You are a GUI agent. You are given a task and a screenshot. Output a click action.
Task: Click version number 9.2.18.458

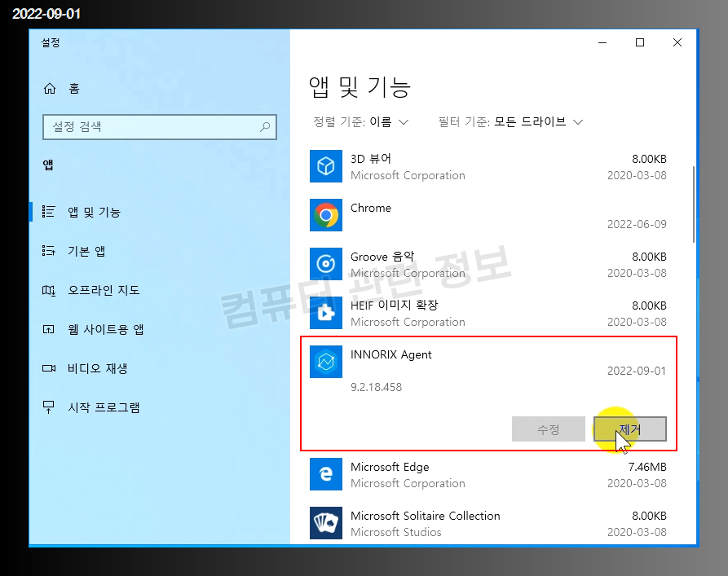(x=376, y=387)
